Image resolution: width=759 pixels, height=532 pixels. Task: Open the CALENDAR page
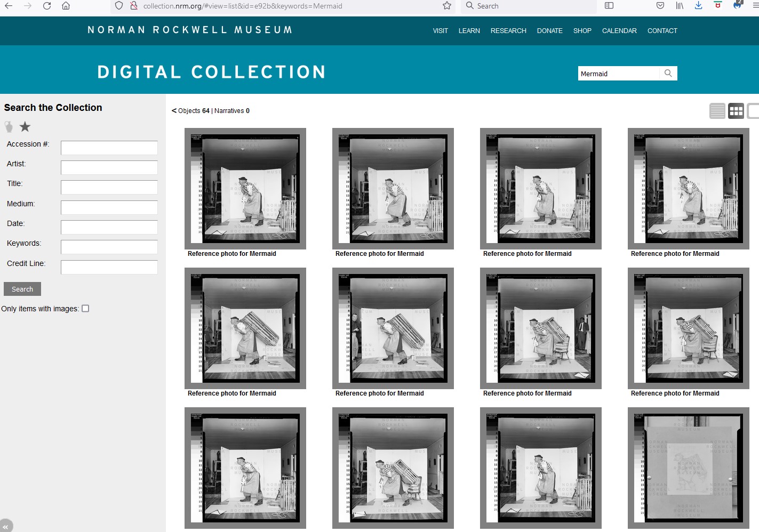pos(619,31)
